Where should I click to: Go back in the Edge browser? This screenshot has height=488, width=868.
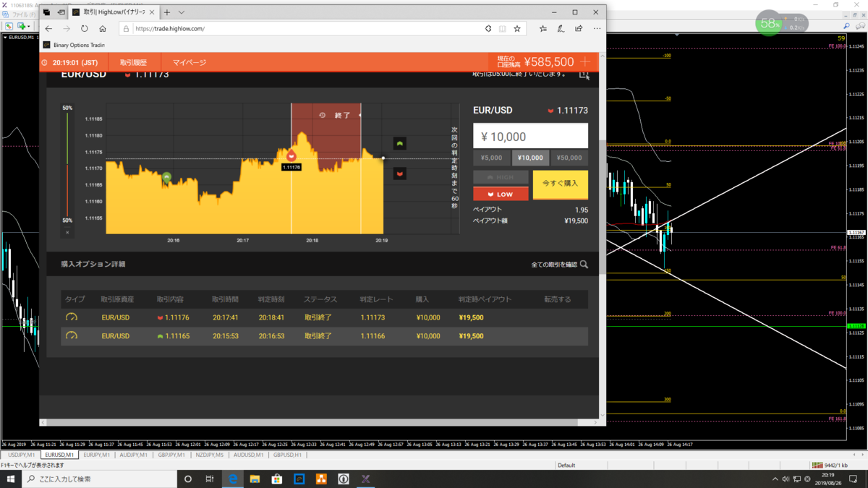pyautogui.click(x=48, y=29)
